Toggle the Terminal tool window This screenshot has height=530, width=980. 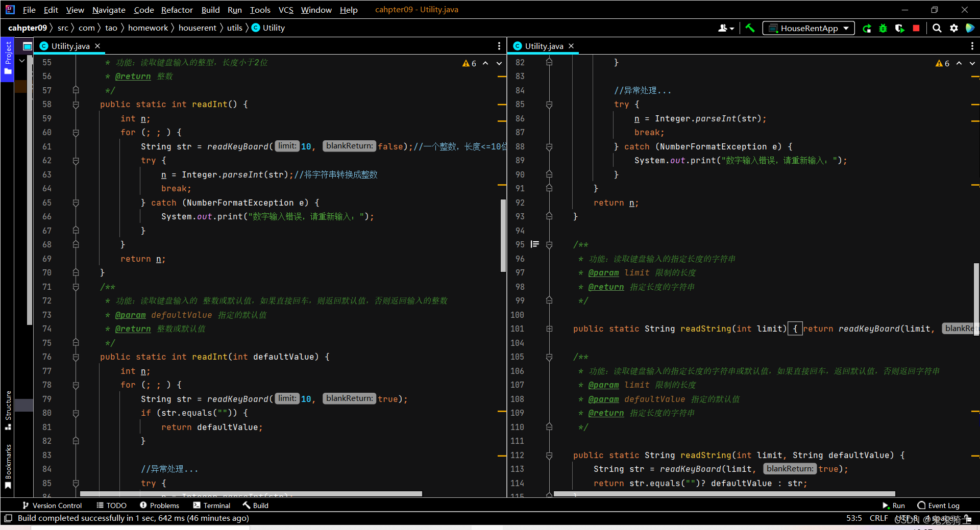point(212,506)
